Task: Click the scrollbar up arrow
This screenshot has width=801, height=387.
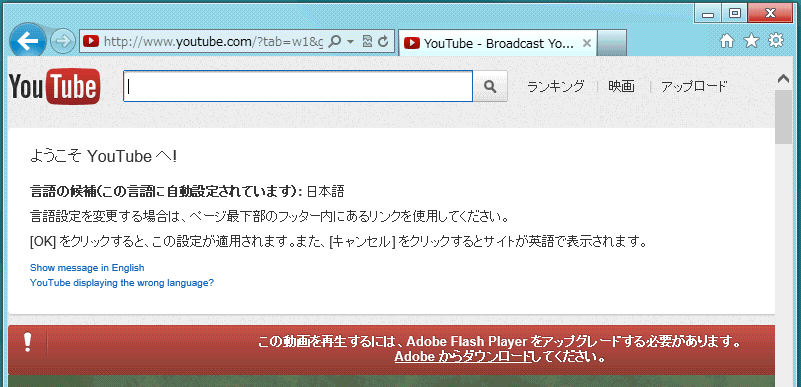Action: coord(783,79)
